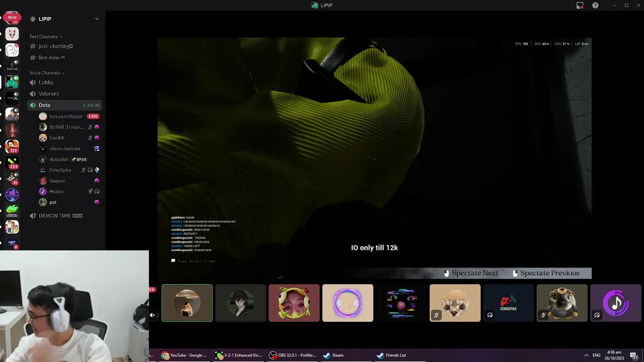Select the server icon with 112 badge
The image size is (644, 362).
[12, 146]
